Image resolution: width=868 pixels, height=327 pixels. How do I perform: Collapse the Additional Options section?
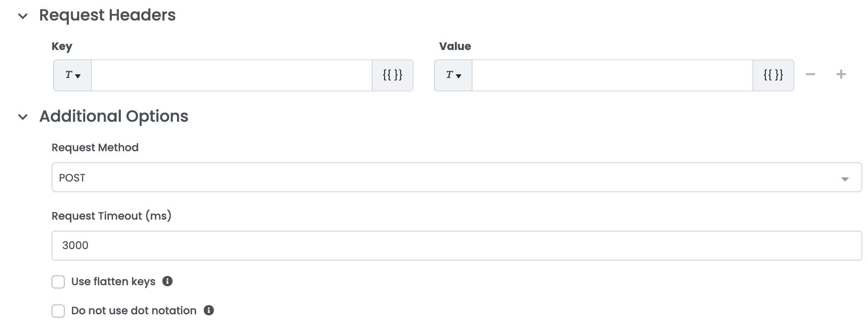pyautogui.click(x=23, y=117)
